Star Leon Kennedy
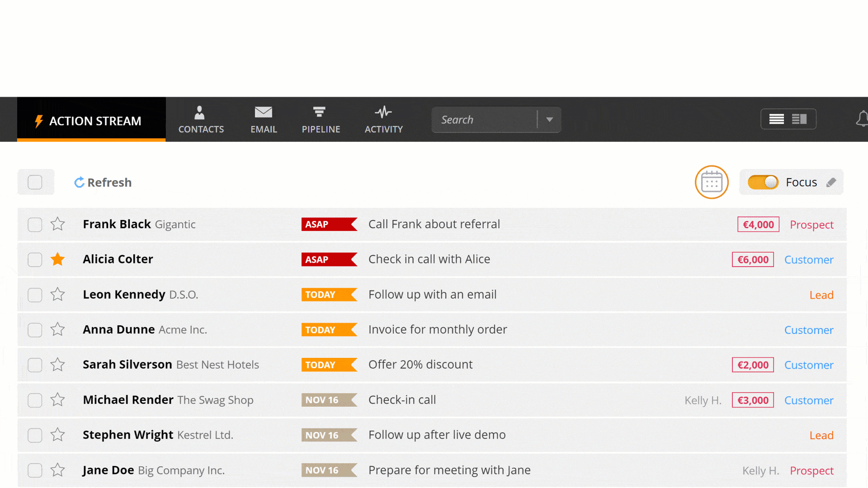 (57, 295)
